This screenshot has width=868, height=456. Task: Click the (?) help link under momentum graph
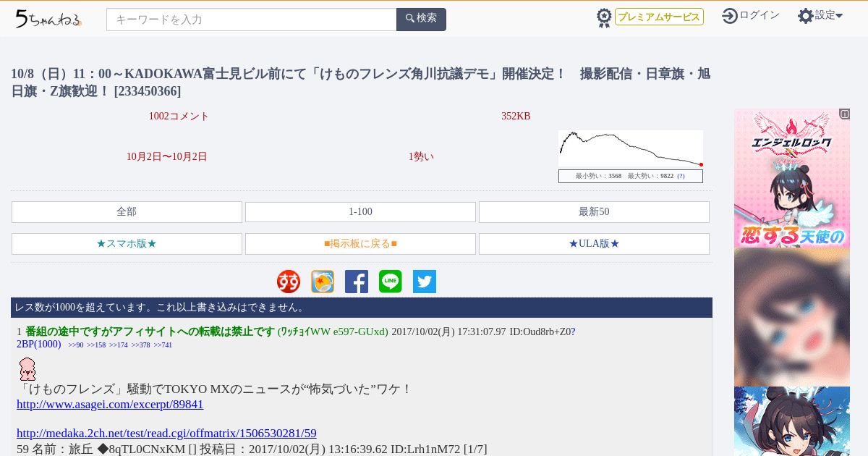(x=681, y=176)
